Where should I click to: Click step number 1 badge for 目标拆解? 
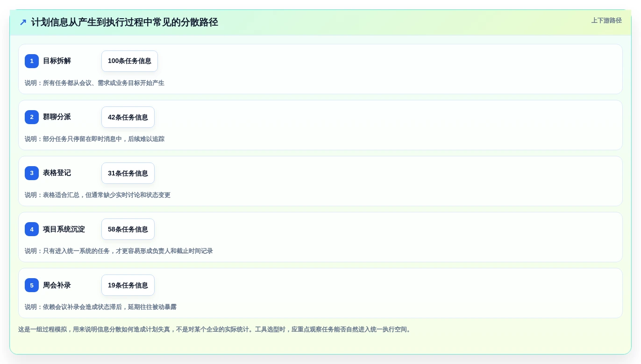click(x=32, y=61)
